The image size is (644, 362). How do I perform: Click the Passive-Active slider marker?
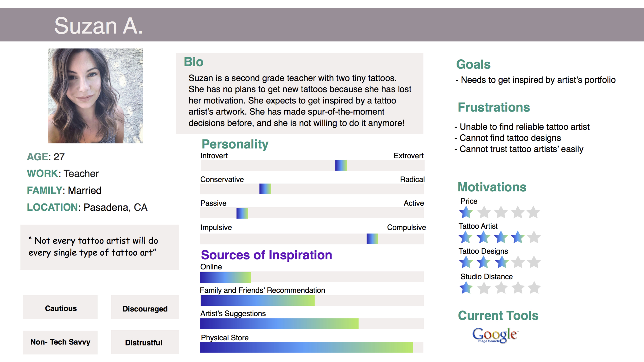(242, 213)
